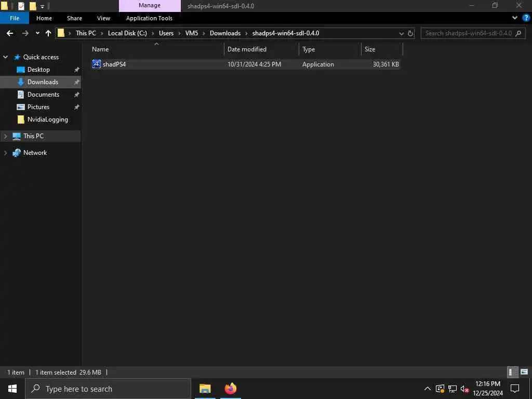The height and width of the screenshot is (399, 532).
Task: Click the Desktop pin icon
Action: pyautogui.click(x=77, y=70)
